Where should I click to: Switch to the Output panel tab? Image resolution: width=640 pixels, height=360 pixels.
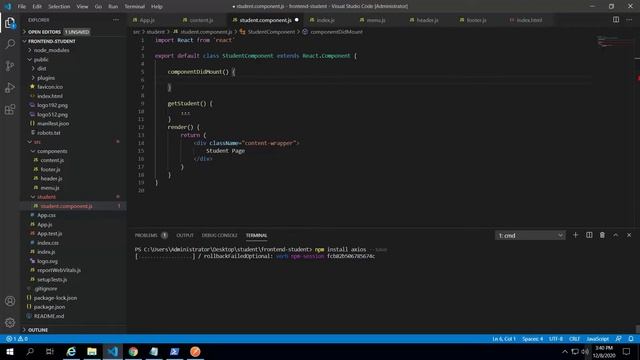click(x=185, y=236)
